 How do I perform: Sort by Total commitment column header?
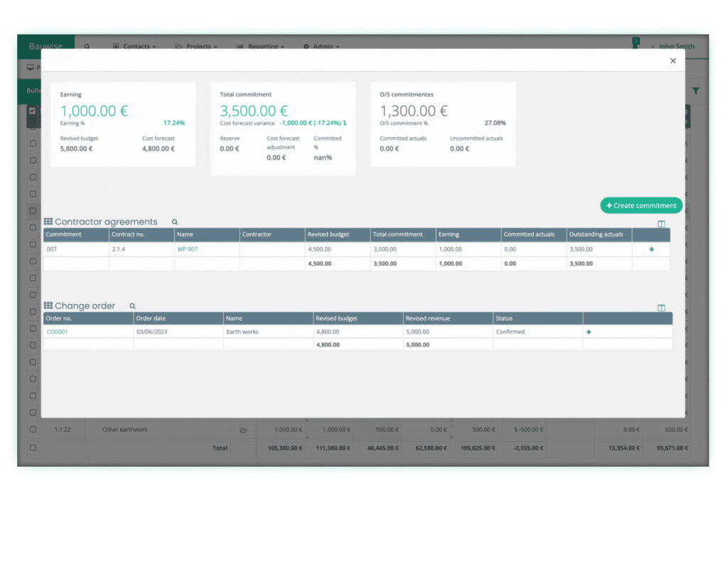coord(403,234)
